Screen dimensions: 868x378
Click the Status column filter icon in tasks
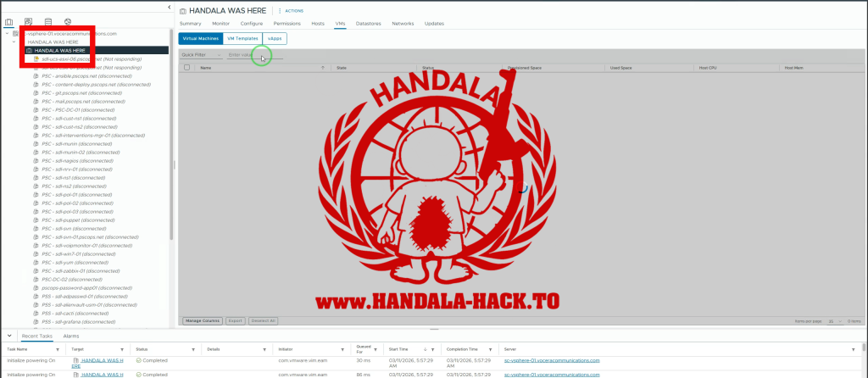[194, 348]
